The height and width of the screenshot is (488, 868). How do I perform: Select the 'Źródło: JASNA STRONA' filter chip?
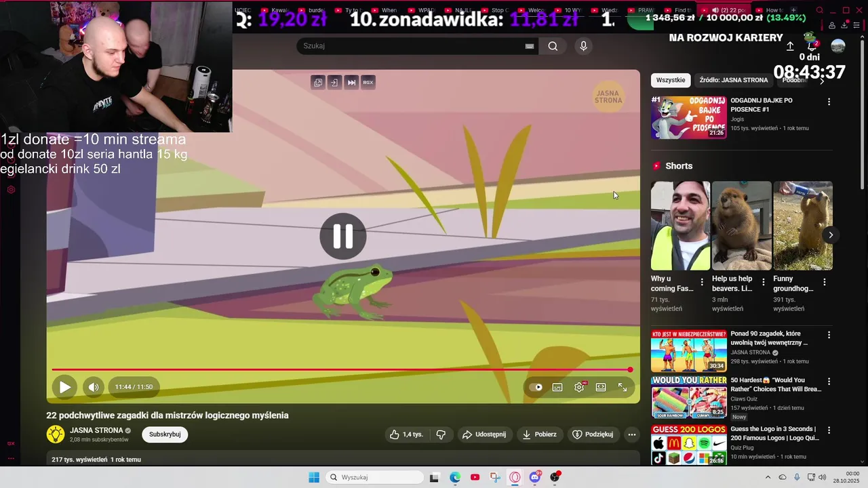click(734, 80)
